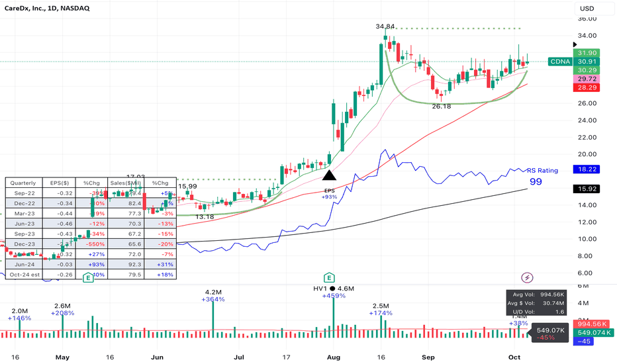Click the Sales($Mil) column header
Viewport: 617px width, 364px height.
pyautogui.click(x=126, y=183)
